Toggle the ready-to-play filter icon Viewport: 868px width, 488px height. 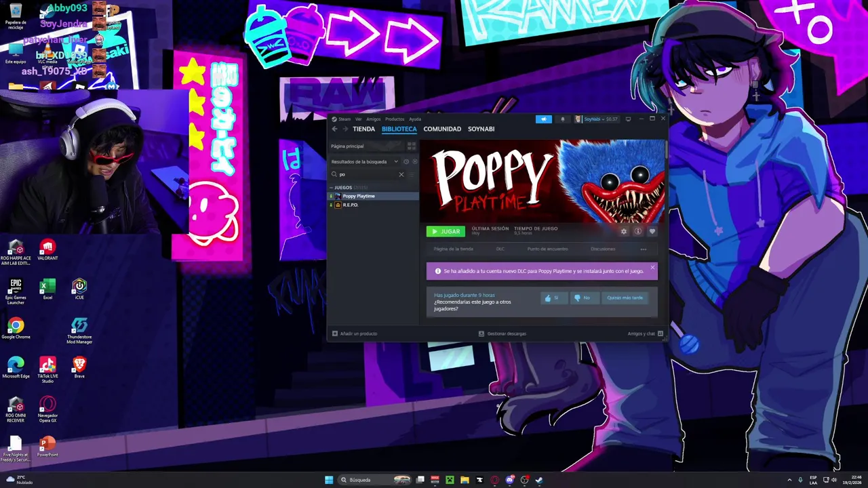[x=415, y=161]
